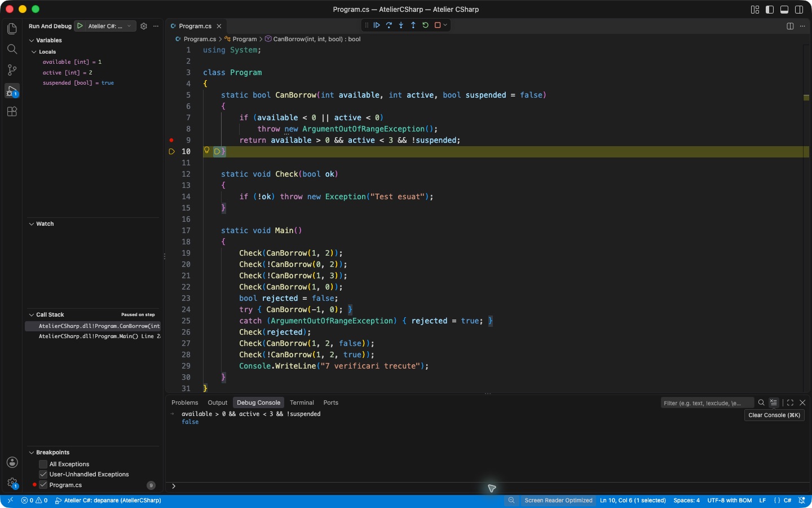
Task: Stop the debug session
Action: (x=438, y=25)
